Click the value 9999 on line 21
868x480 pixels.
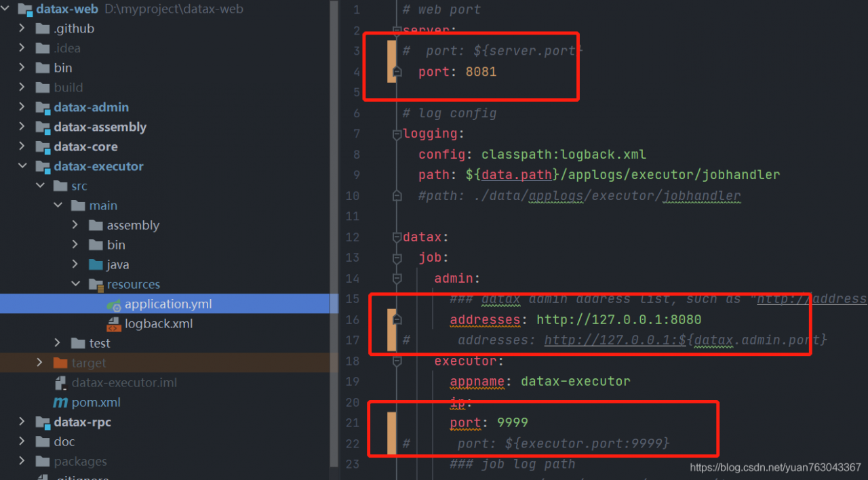point(513,422)
